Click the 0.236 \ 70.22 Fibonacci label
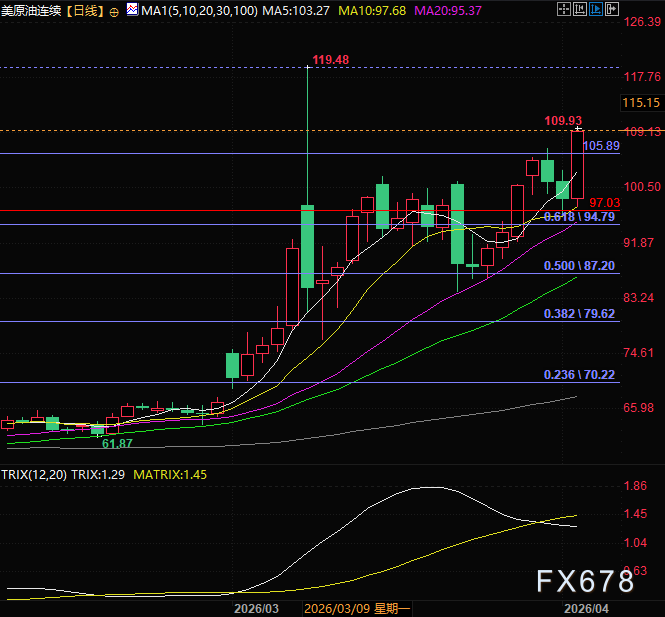This screenshot has height=617, width=665. [579, 375]
